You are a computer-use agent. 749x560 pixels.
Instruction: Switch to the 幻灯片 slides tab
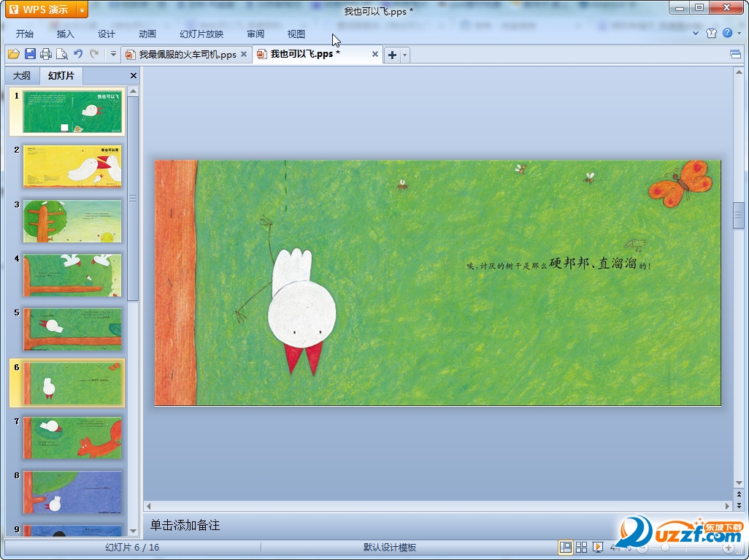click(x=61, y=75)
